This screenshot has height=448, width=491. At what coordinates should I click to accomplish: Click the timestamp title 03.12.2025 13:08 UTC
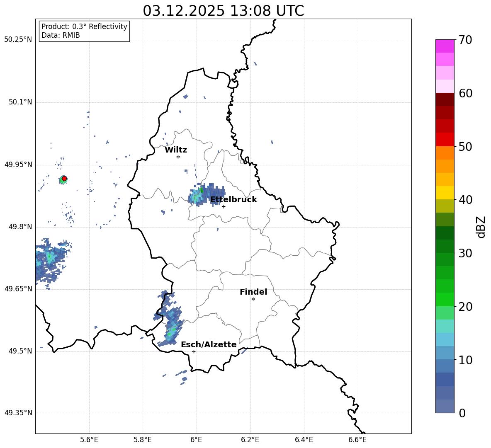223,11
